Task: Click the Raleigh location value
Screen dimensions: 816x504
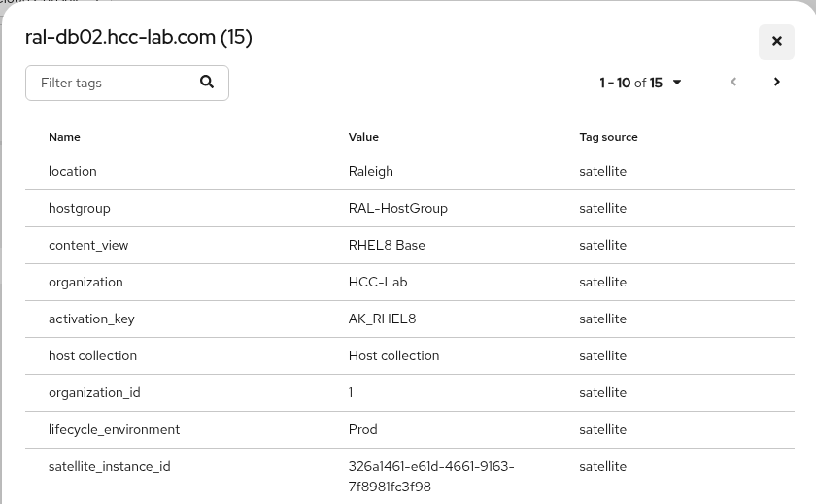Action: (370, 171)
